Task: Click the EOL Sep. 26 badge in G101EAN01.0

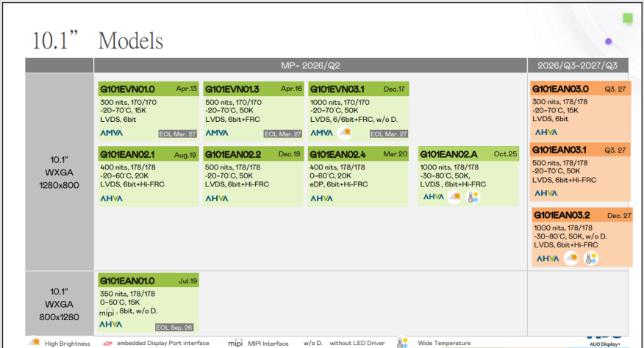Action: [x=174, y=327]
